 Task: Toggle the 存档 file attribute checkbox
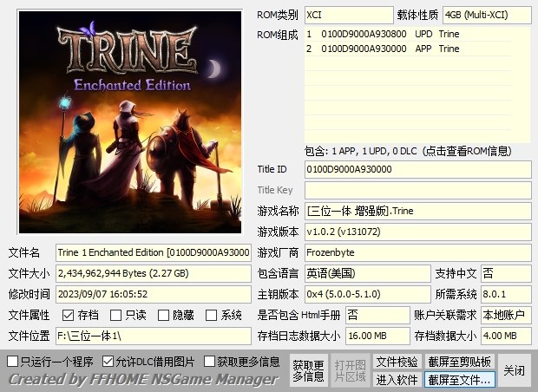[68, 315]
